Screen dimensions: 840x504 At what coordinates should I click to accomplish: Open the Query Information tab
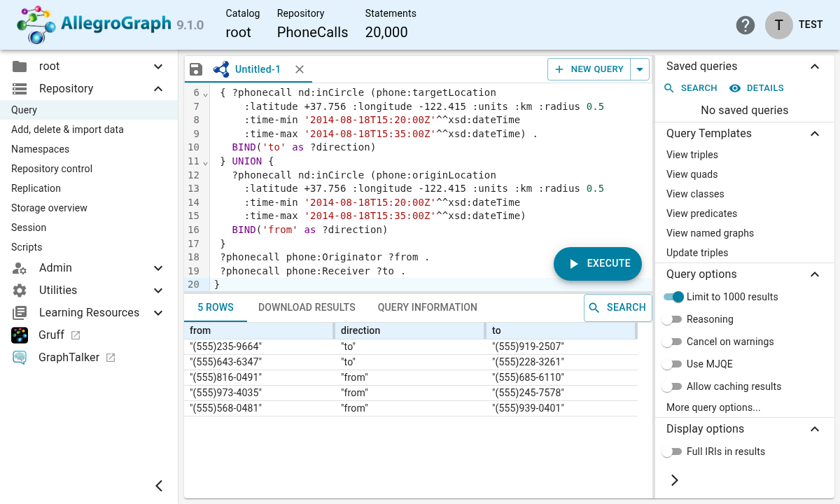point(428,307)
